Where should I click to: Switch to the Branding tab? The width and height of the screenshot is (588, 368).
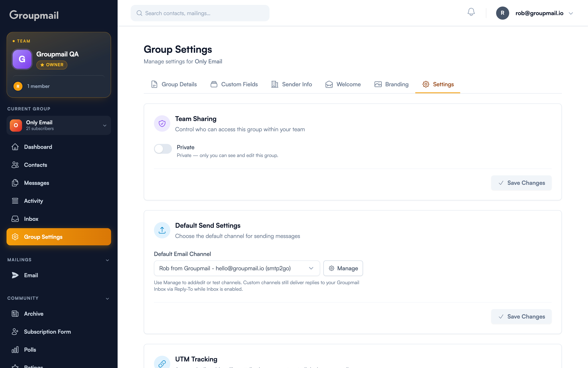(391, 84)
